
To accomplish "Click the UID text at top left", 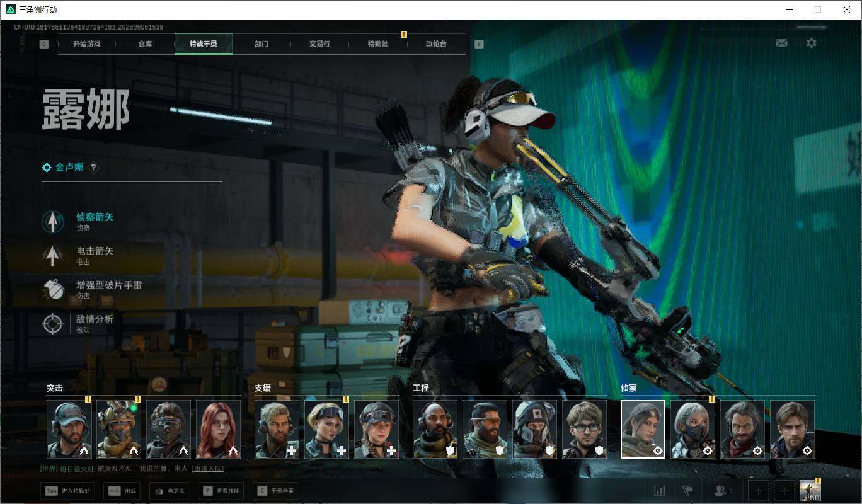I will (89, 27).
